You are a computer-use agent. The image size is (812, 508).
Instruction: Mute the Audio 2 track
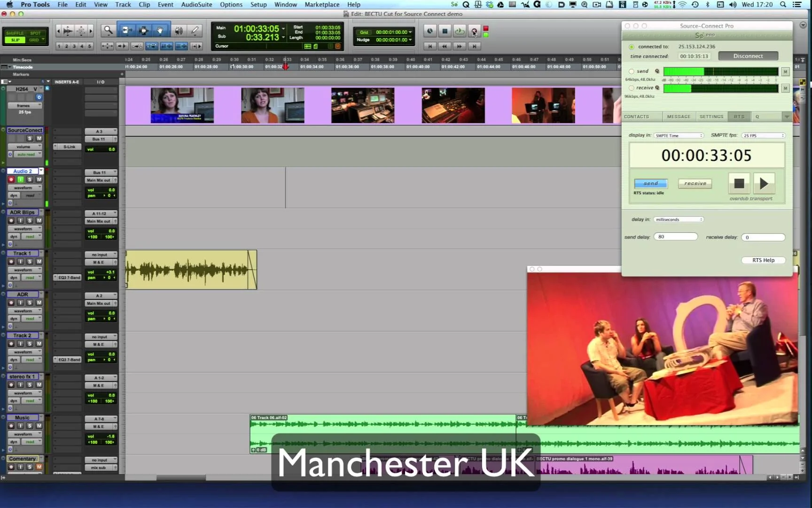pos(39,179)
